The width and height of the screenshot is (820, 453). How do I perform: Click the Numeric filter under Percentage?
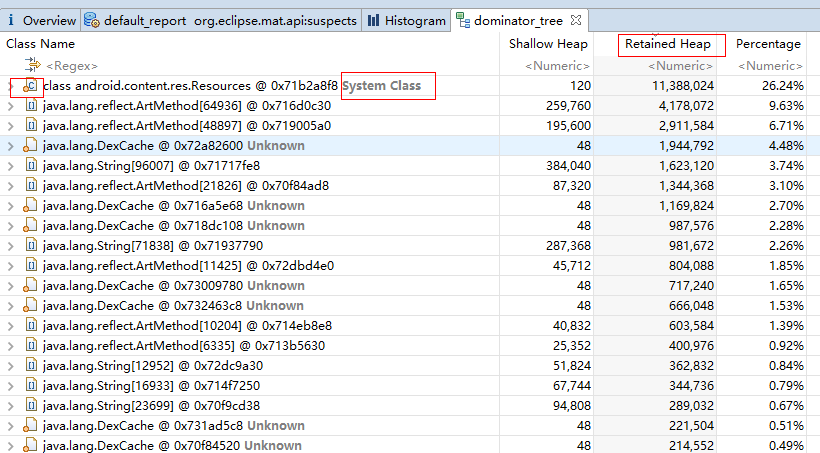(769, 65)
